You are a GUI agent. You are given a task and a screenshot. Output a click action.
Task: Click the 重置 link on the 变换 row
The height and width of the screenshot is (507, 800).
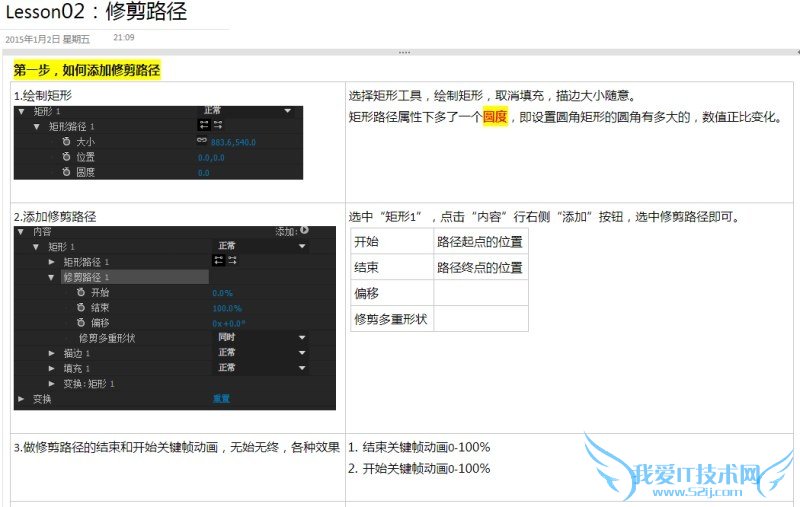[221, 399]
